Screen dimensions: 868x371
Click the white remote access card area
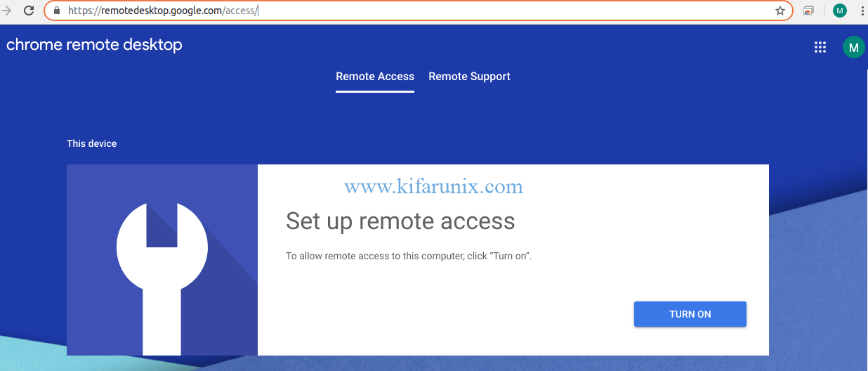point(513,260)
